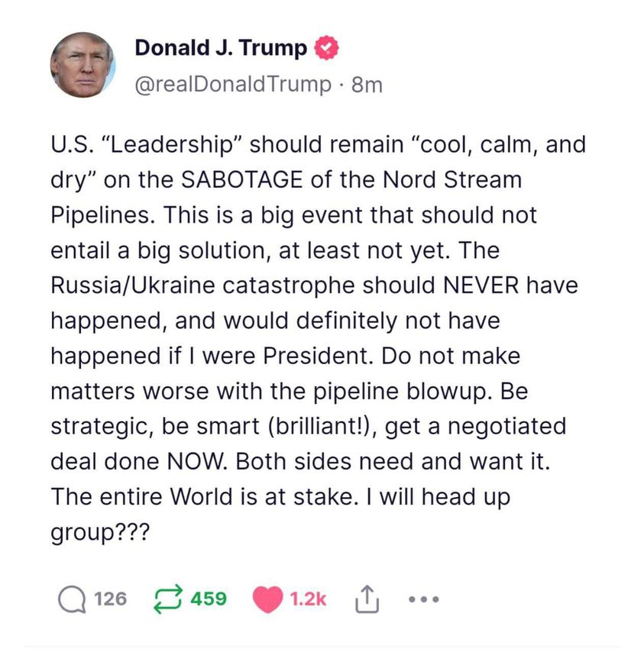
Task: Open the reply speech bubble icon
Action: (72, 599)
